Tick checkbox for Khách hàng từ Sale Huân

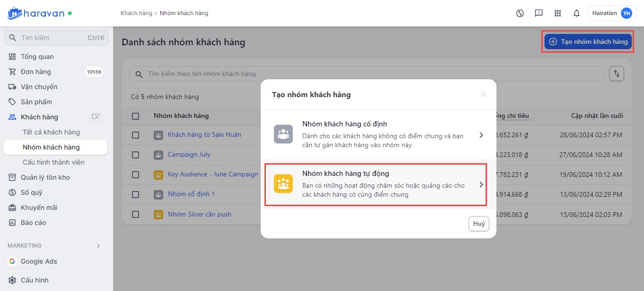(136, 135)
